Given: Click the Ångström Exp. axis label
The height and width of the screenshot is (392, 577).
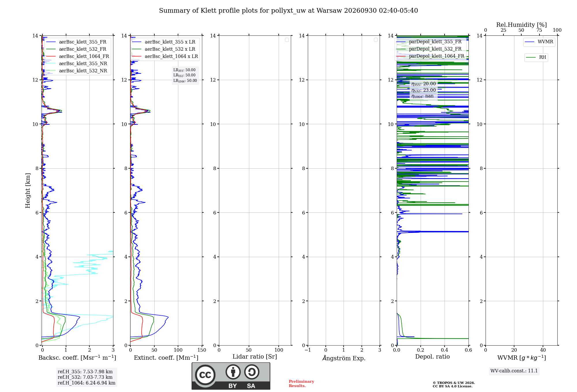Looking at the screenshot, I should coord(344,358).
